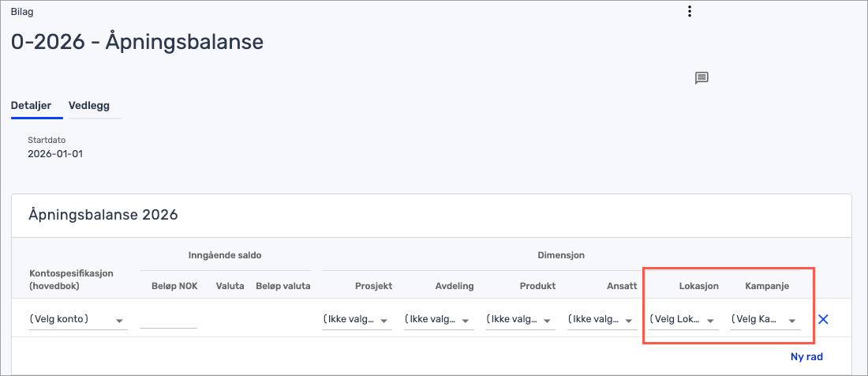
Task: Click the Beløp valuta column header
Action: click(283, 286)
